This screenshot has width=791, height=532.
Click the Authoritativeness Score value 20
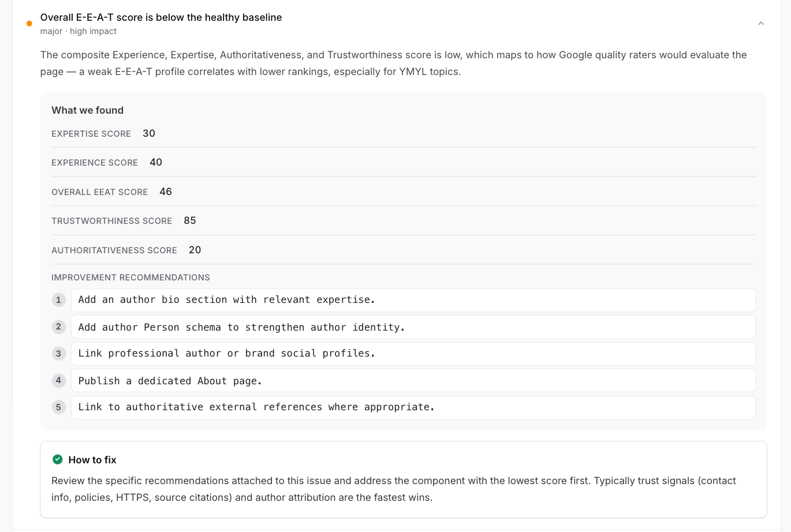point(195,250)
